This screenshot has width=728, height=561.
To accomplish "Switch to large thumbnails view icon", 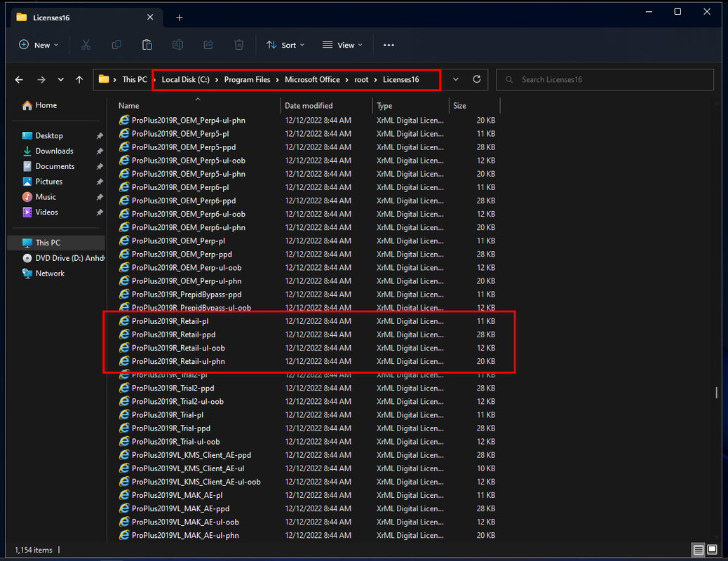I will [x=712, y=550].
